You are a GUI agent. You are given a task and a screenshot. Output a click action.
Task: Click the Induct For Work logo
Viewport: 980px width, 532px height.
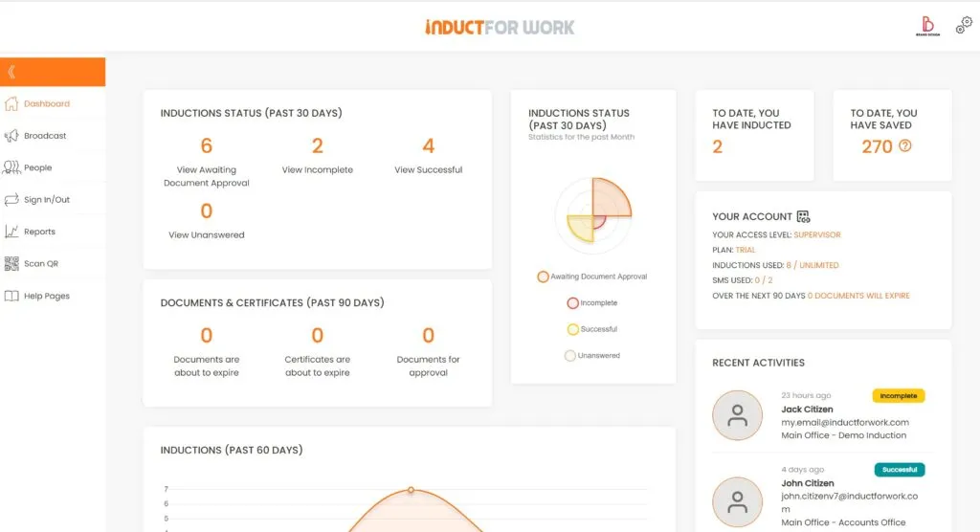500,28
